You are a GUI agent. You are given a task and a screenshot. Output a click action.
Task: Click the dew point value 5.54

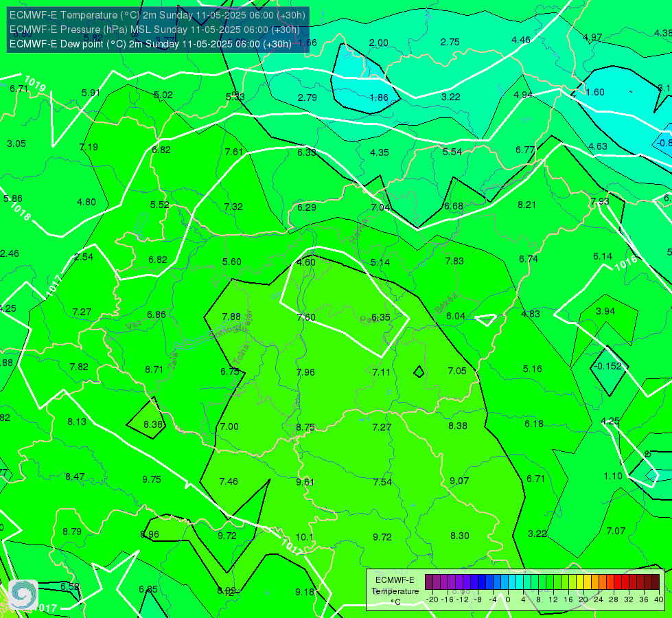click(x=452, y=152)
